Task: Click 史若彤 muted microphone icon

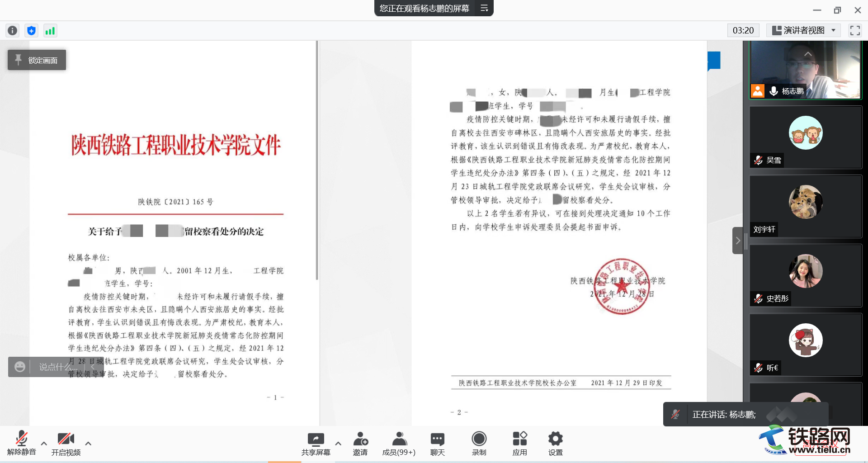Action: coord(759,298)
